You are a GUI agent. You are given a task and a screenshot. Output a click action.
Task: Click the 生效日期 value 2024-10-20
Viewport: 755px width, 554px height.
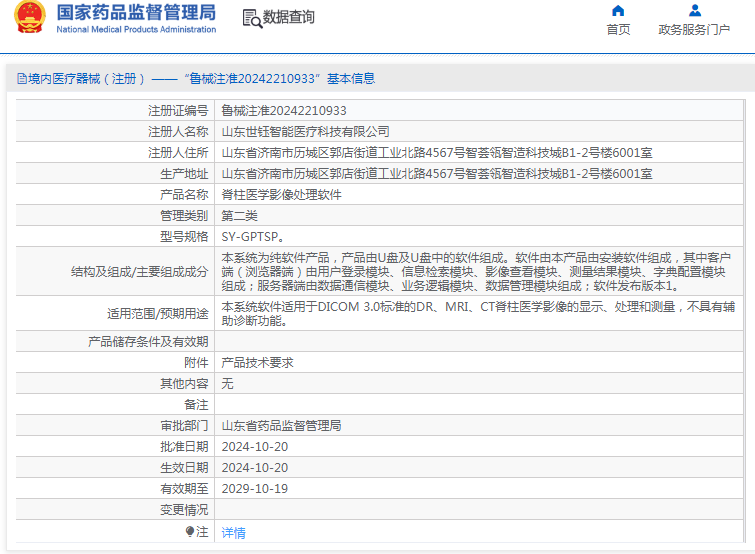(255, 468)
